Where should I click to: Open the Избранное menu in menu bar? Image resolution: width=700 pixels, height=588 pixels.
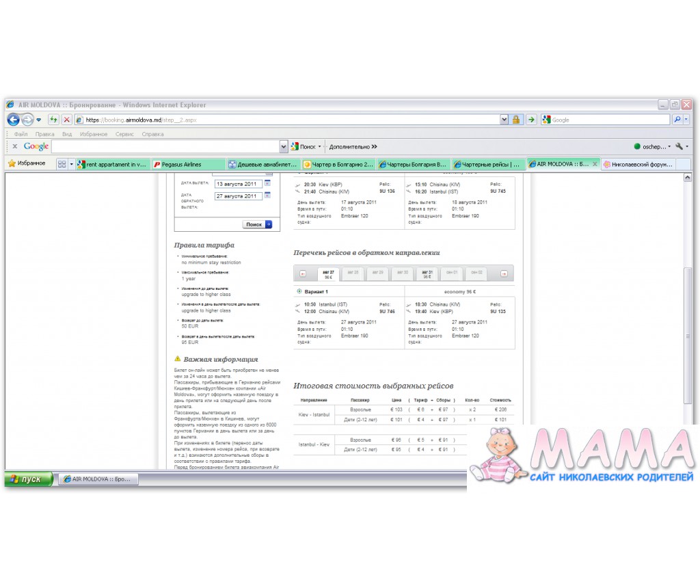(x=93, y=135)
